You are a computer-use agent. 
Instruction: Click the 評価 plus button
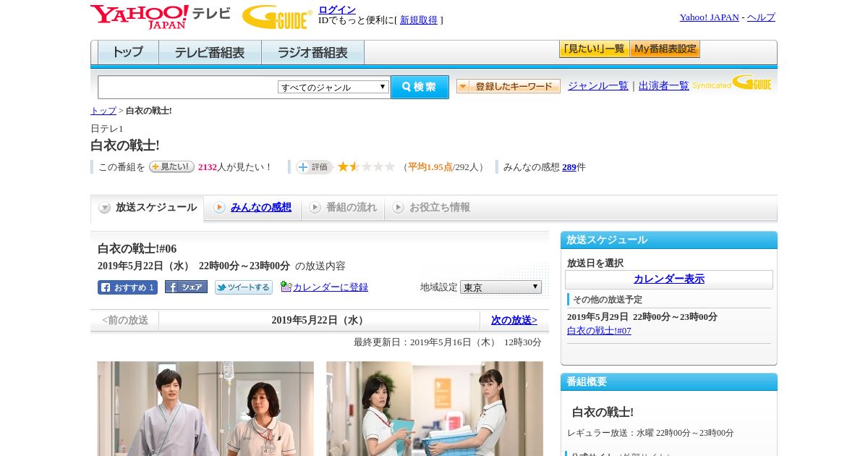pos(314,167)
